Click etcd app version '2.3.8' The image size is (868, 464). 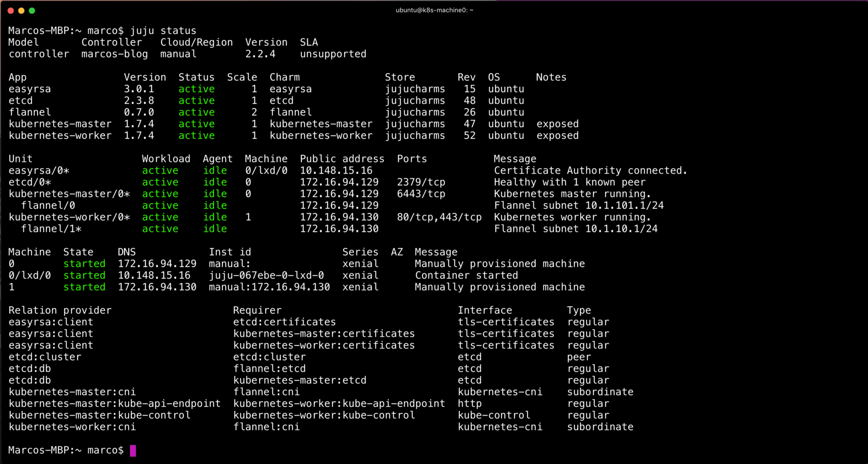[139, 101]
